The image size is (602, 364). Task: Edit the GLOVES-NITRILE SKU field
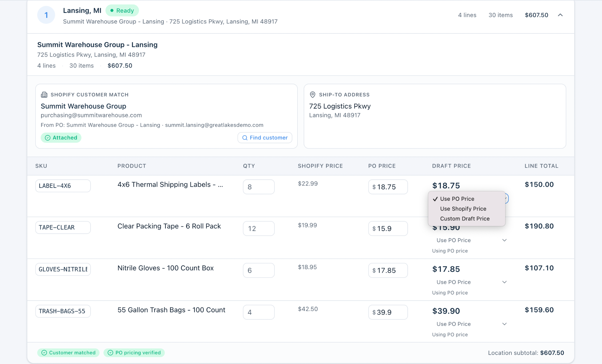63,269
